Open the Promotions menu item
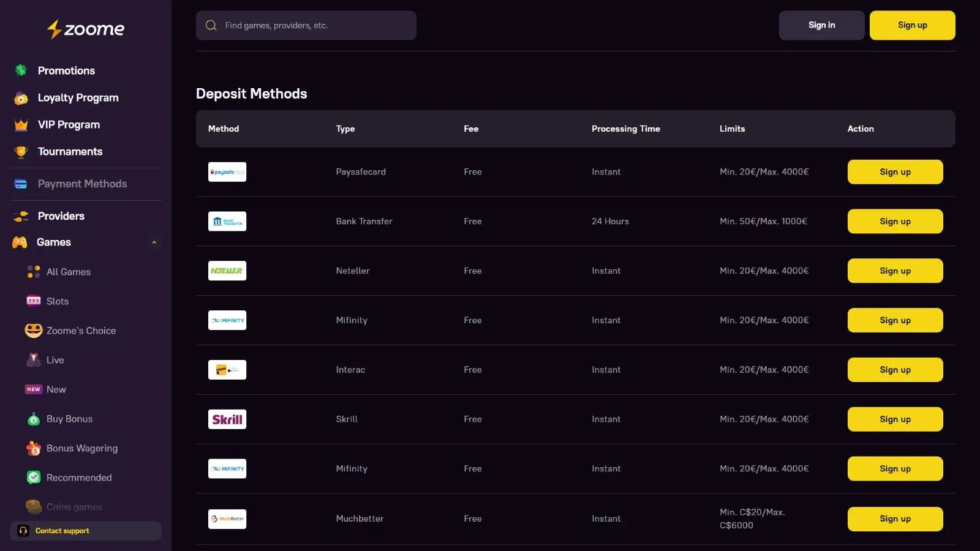 pyautogui.click(x=66, y=71)
